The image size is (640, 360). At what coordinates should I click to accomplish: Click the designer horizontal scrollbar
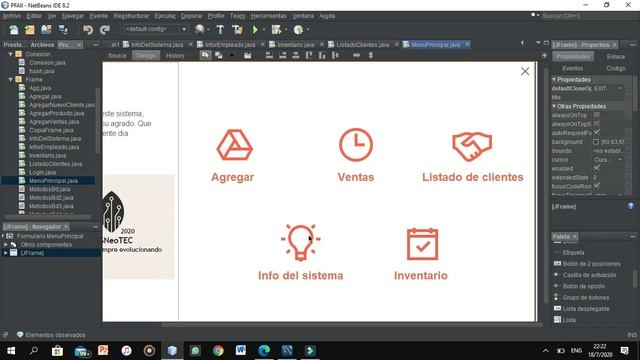(351, 325)
